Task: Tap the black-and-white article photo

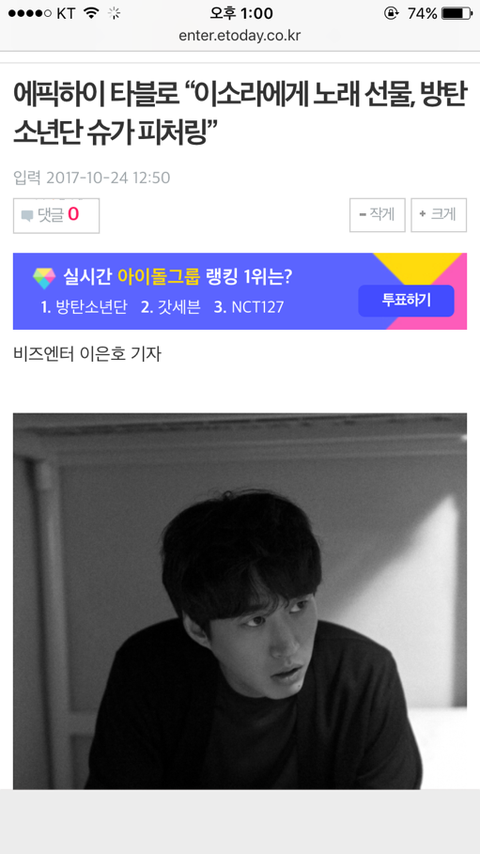Action: (240, 601)
